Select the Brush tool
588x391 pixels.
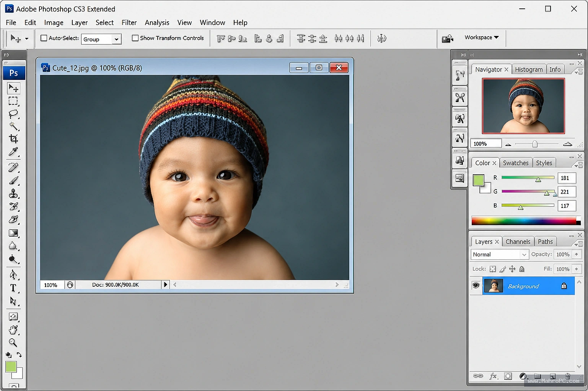(13, 180)
